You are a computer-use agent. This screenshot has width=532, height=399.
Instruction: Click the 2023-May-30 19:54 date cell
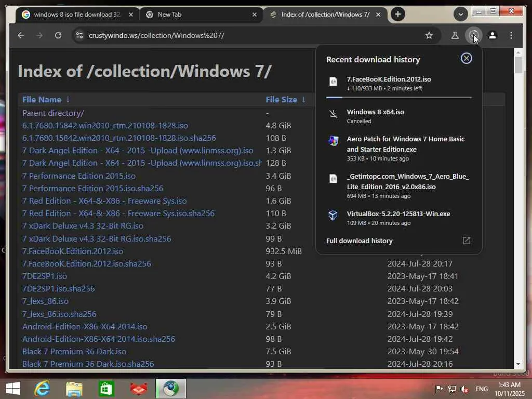[x=423, y=352]
